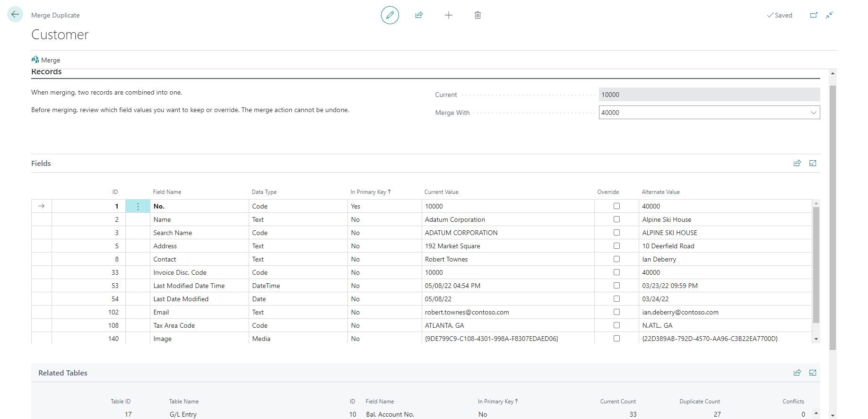Click the Table Name column header
868x419 pixels.
pos(184,402)
